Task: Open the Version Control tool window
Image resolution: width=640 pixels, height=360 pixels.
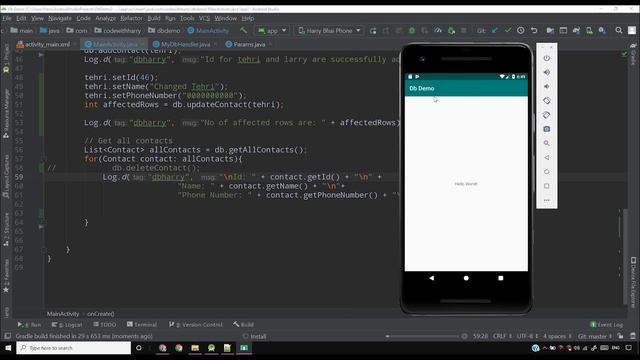Action: [196, 325]
